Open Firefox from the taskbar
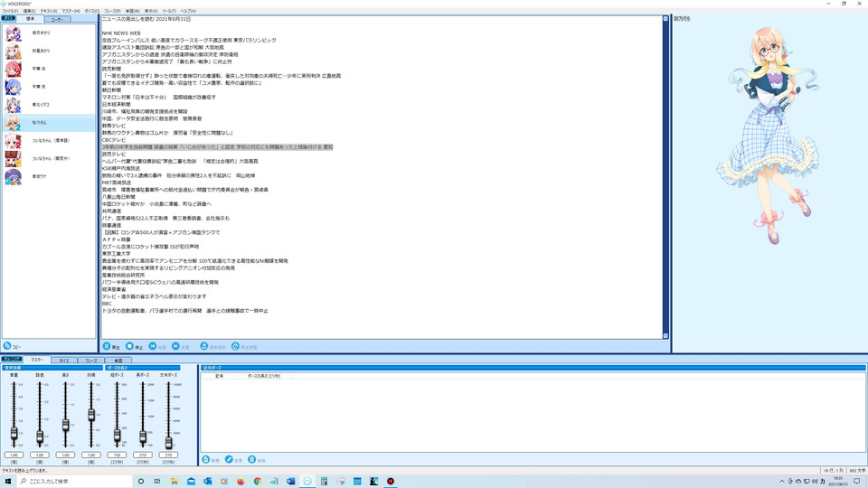Viewport: 868px width, 488px height. pos(241,482)
